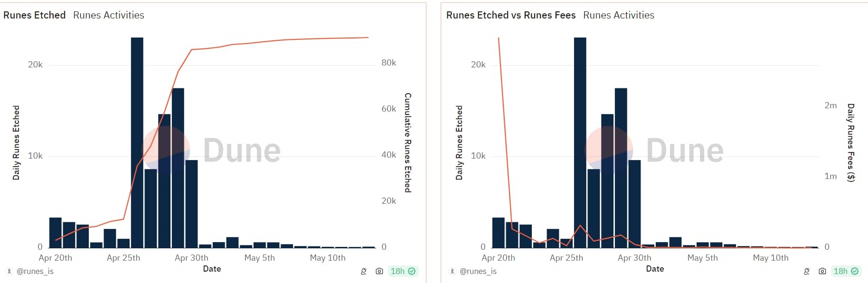This screenshot has height=283, width=868.
Task: Click the tallest bar in the right chart
Action: click(x=580, y=142)
